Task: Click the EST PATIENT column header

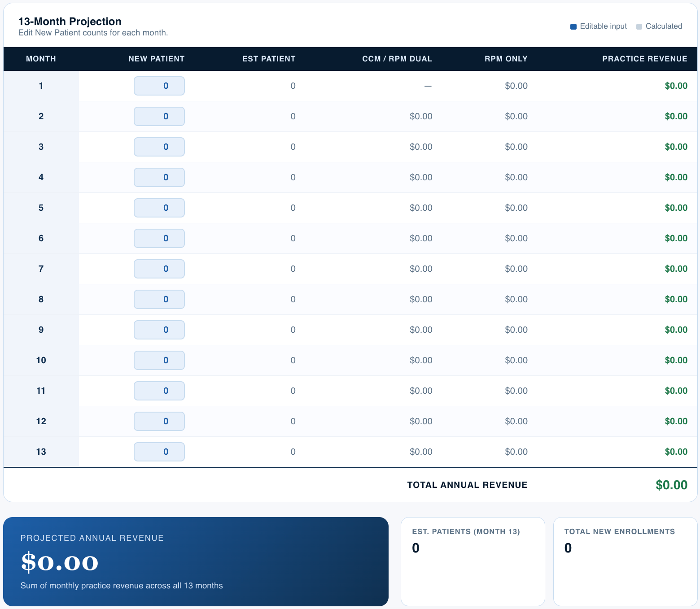Action: click(x=269, y=59)
